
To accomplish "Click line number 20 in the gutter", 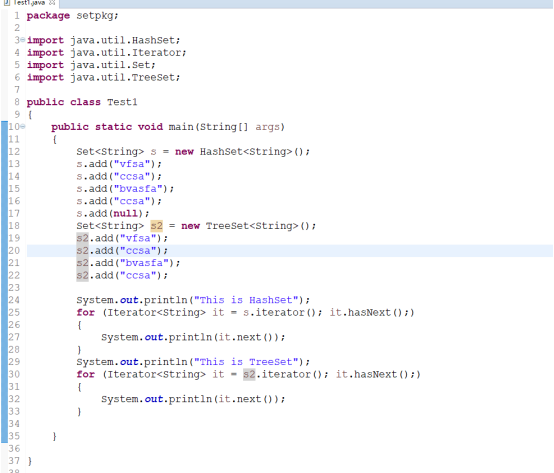I will pyautogui.click(x=14, y=250).
